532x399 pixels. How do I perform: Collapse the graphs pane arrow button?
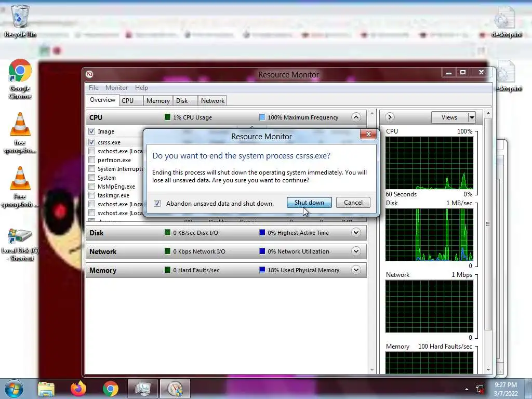click(390, 117)
